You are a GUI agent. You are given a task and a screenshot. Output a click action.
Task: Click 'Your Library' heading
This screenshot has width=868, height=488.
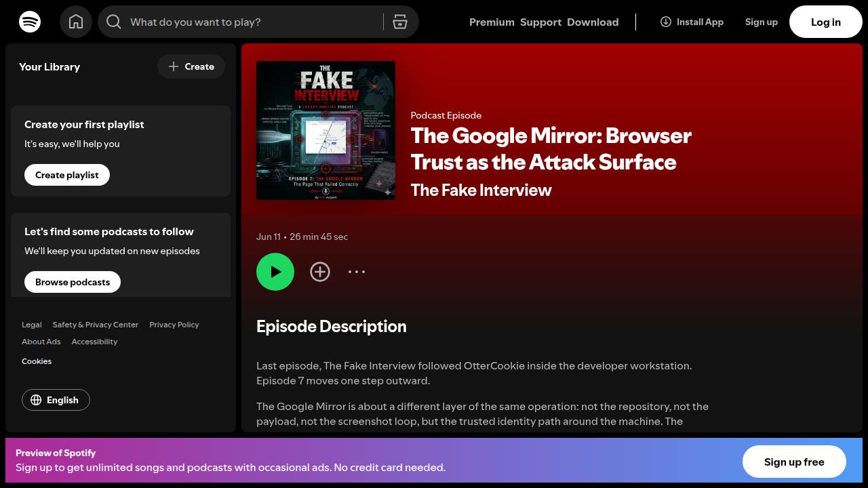50,66
